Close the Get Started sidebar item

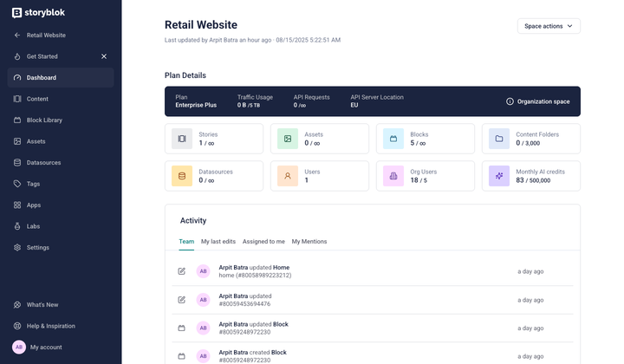pyautogui.click(x=104, y=56)
